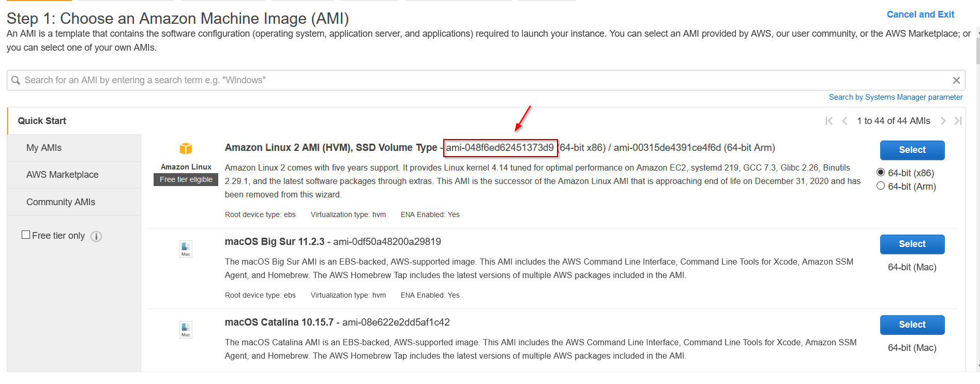The height and width of the screenshot is (384, 980).
Task: Click AMI ID ami-048f6ed62451373d9
Action: click(x=500, y=148)
